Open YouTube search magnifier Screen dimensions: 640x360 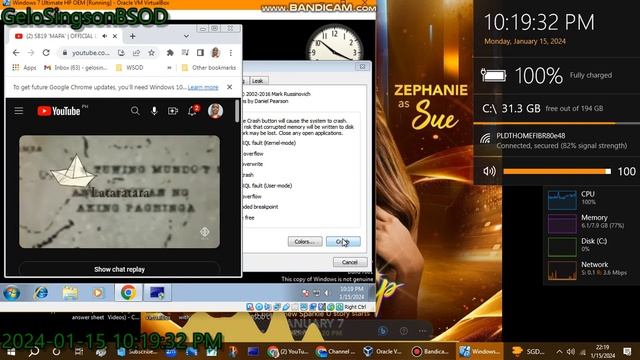click(x=135, y=111)
